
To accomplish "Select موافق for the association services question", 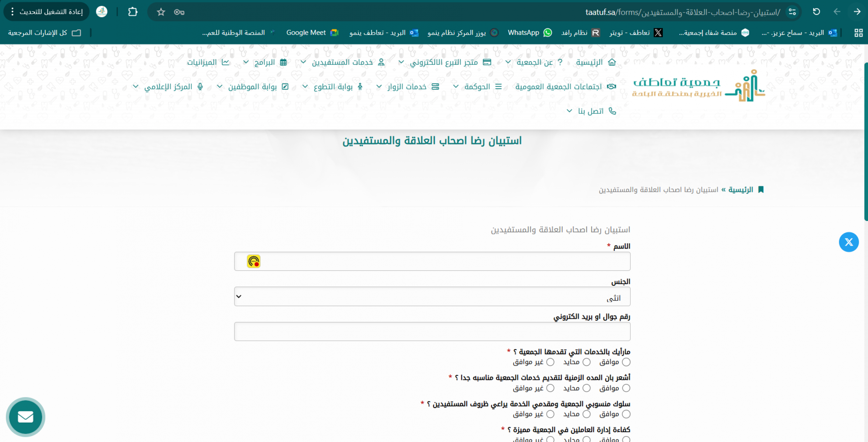I will tap(626, 362).
